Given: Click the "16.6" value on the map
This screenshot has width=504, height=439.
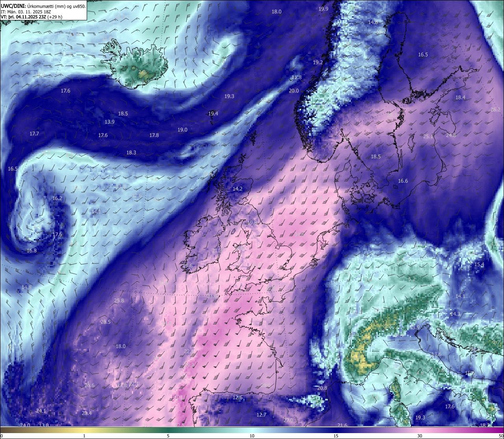Looking at the screenshot, I should pyautogui.click(x=403, y=181).
